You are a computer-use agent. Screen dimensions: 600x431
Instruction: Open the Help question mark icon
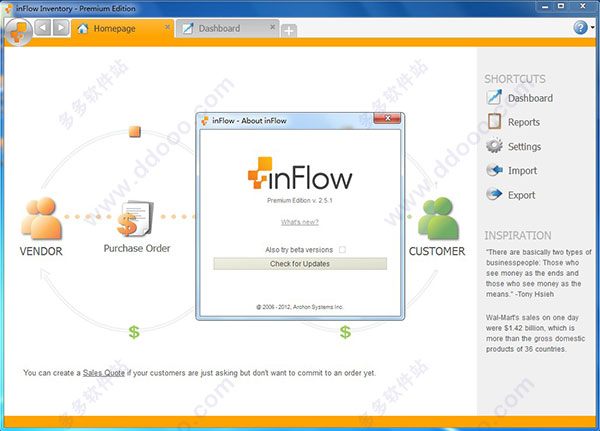(x=580, y=27)
